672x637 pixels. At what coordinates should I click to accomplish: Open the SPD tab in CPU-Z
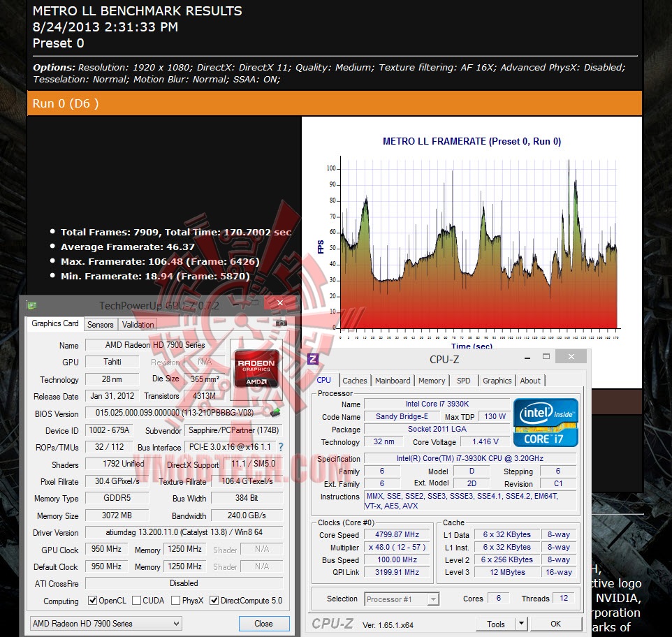(463, 381)
